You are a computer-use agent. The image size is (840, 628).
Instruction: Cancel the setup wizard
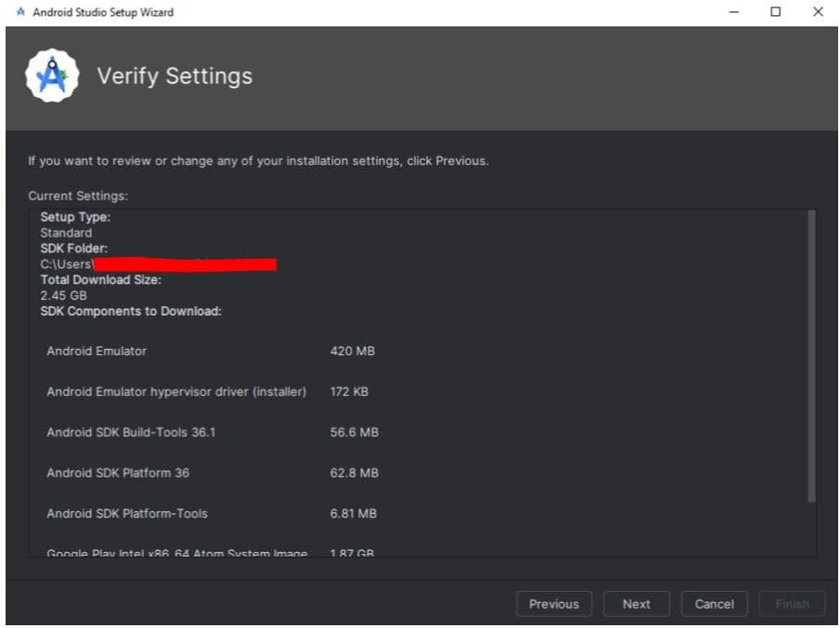[x=714, y=604]
